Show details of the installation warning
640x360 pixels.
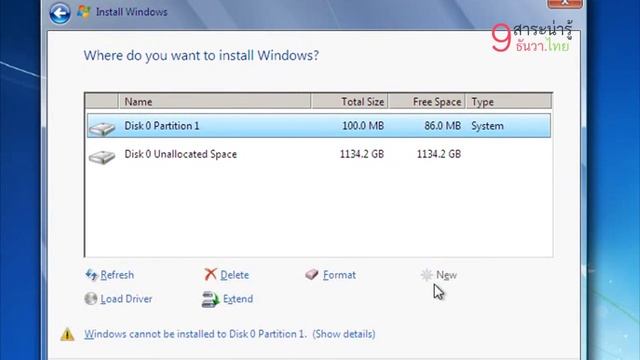tap(344, 334)
